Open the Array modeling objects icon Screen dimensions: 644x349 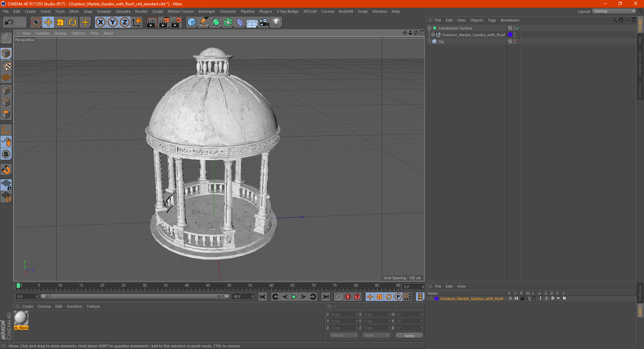228,22
